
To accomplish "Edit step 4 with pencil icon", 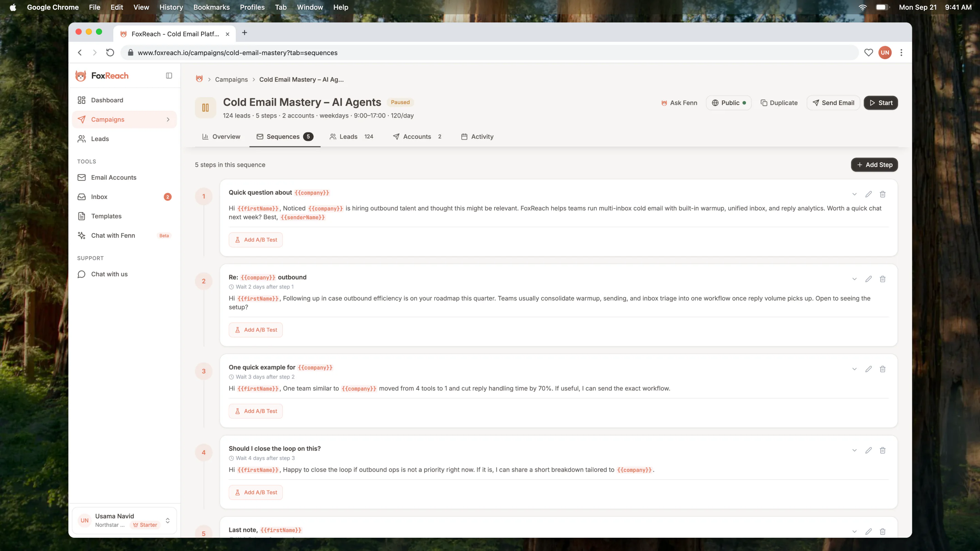I will (x=868, y=451).
